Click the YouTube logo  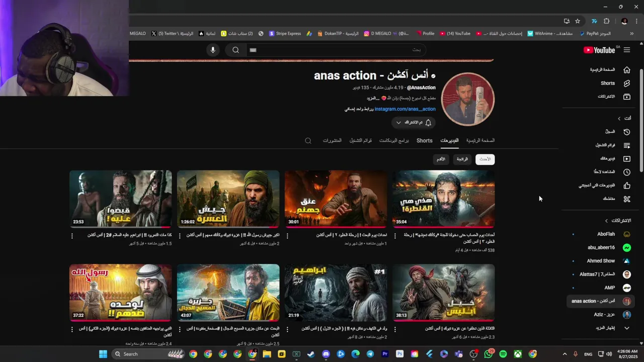click(600, 50)
